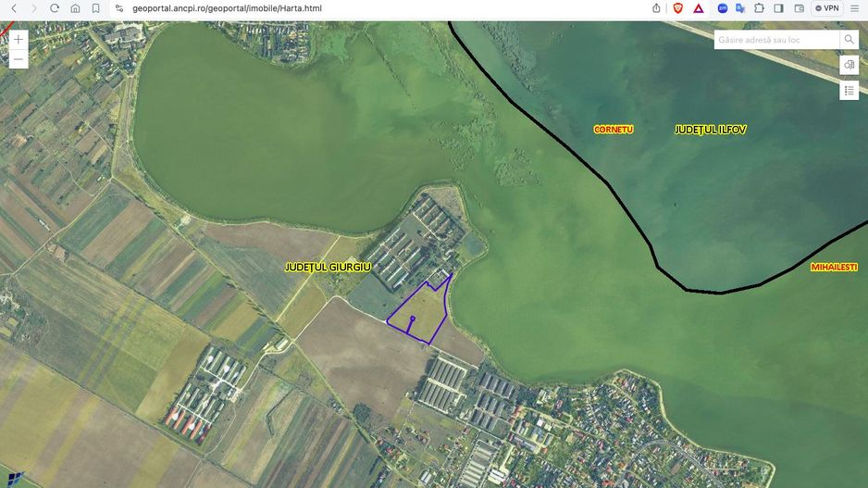868x488 pixels.
Task: Open Brave Rewards triangle icon
Action: 699,8
